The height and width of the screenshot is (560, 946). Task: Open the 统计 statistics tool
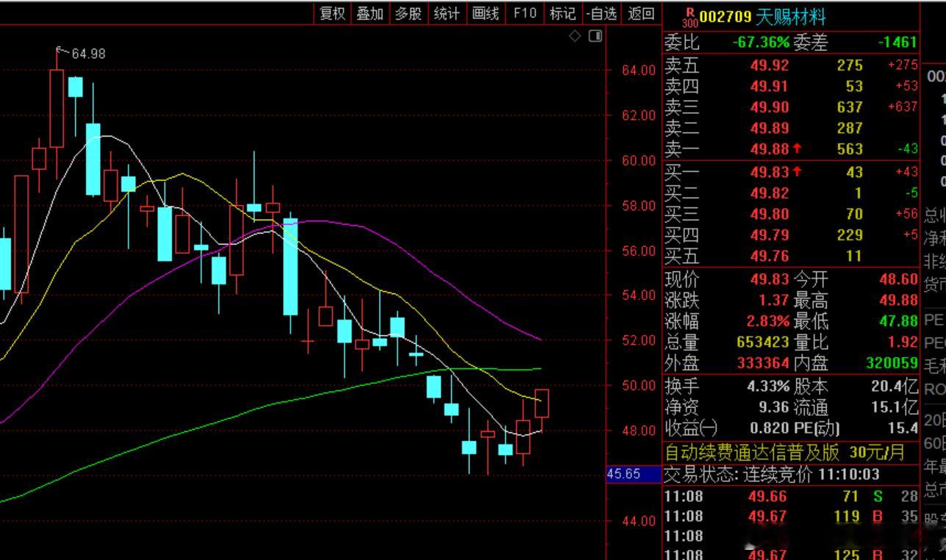[446, 13]
